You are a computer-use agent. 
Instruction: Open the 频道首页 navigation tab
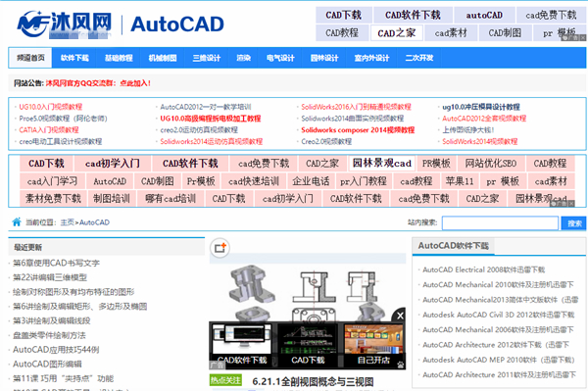click(x=30, y=58)
